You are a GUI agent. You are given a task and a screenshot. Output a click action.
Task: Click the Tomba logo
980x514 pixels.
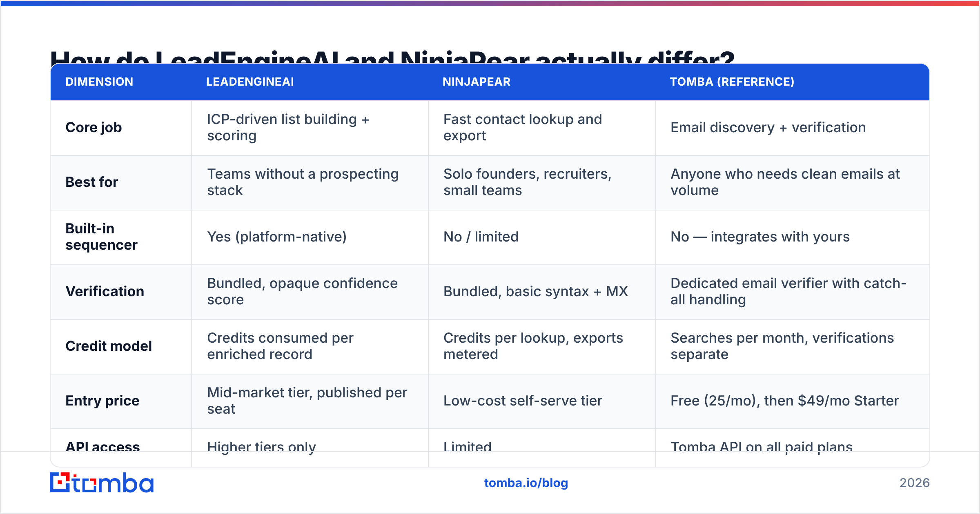coord(102,483)
